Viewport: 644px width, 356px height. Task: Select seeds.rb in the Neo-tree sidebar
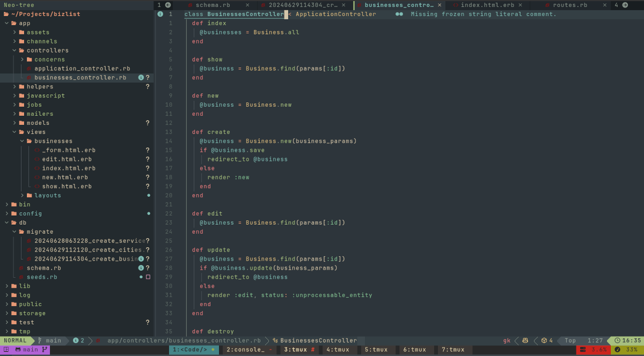tap(40, 277)
